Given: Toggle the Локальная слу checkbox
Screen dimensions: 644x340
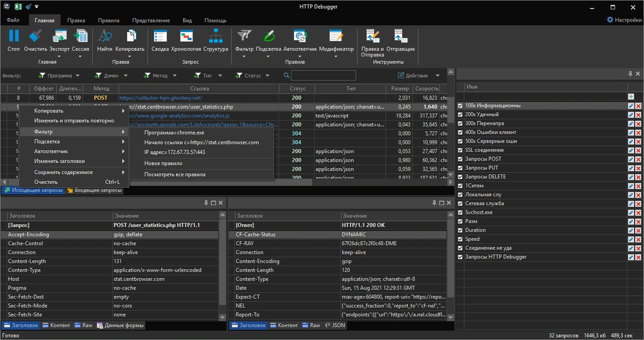Looking at the screenshot, I should tap(460, 195).
